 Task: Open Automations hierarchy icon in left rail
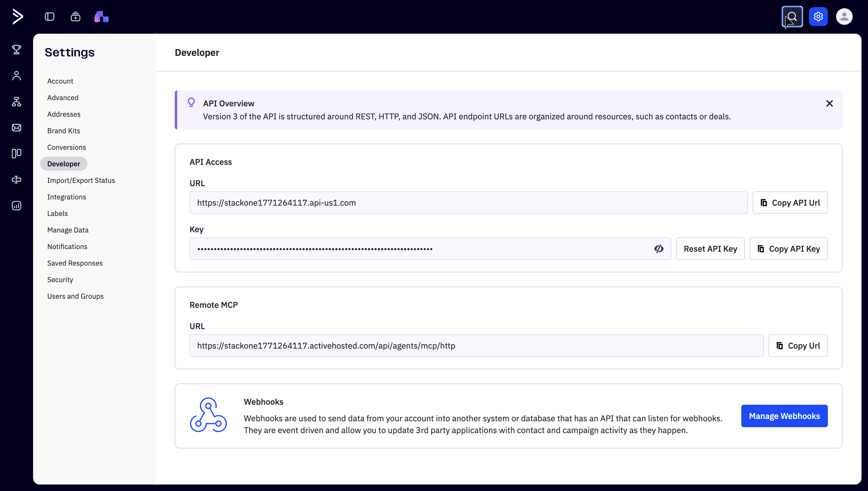(x=17, y=102)
